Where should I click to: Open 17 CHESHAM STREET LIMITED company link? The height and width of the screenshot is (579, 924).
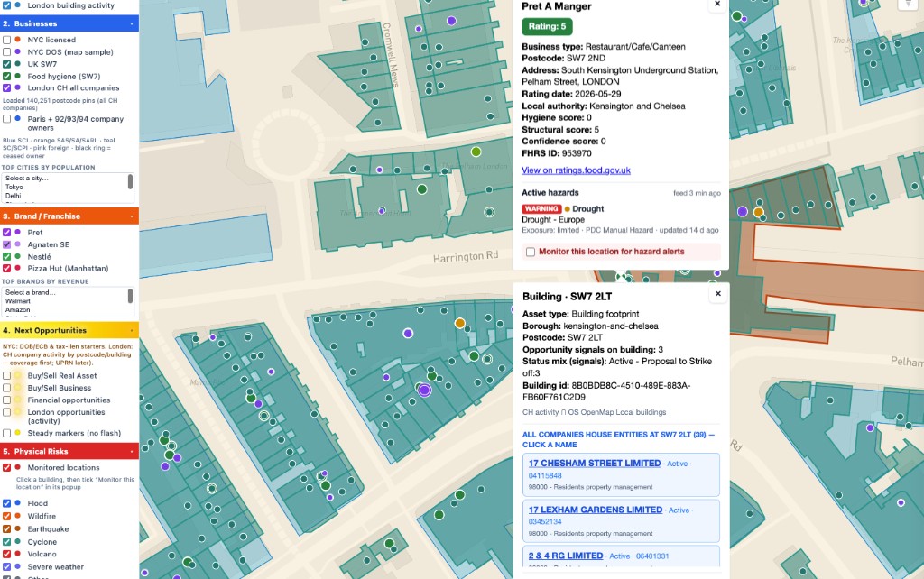[595, 463]
